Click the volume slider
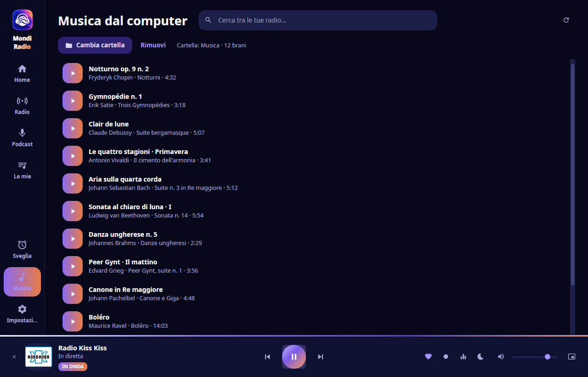The width and height of the screenshot is (588, 377). (x=535, y=357)
